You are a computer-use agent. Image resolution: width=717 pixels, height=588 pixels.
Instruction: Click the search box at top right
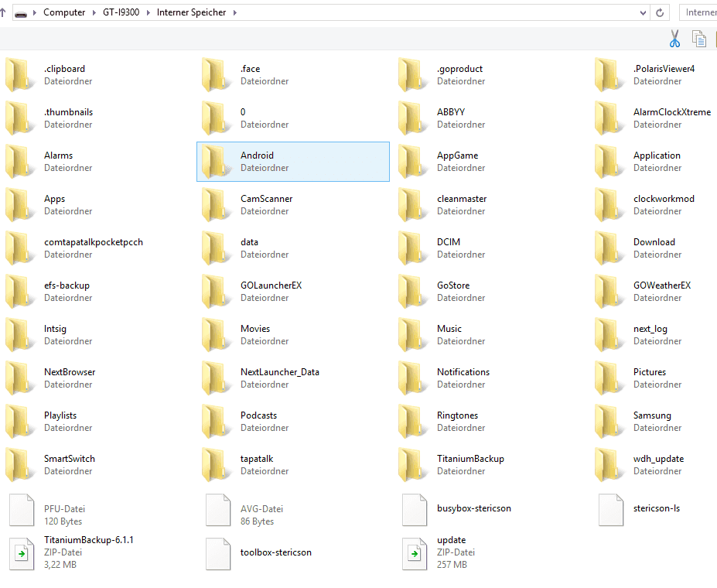coord(698,12)
